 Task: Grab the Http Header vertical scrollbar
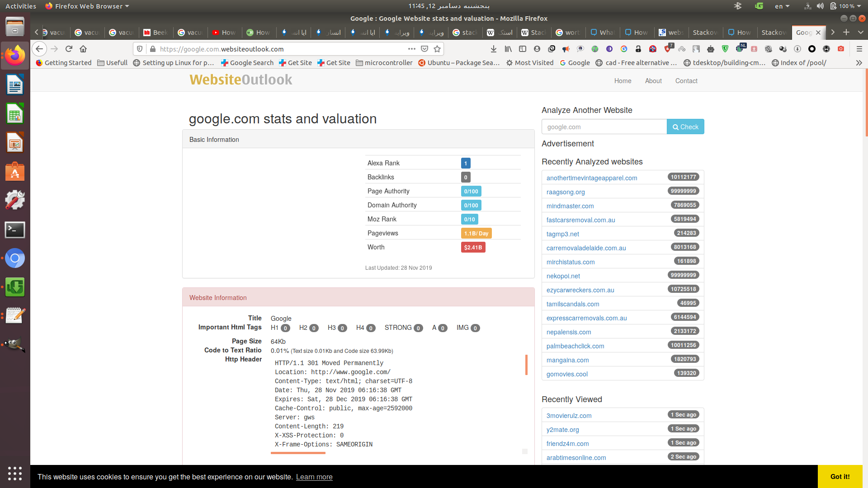click(x=526, y=365)
